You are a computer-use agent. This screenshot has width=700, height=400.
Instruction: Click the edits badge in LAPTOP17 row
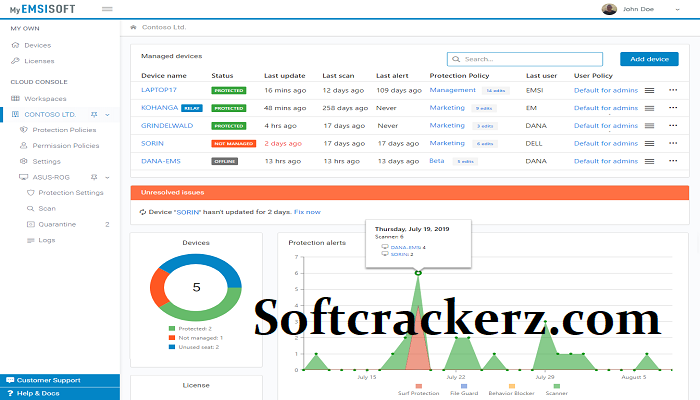496,91
